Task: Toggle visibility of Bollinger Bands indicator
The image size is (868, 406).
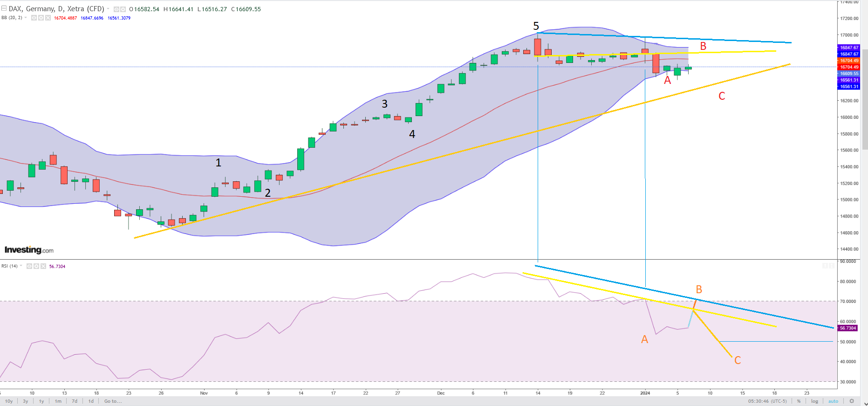Action: pos(34,18)
